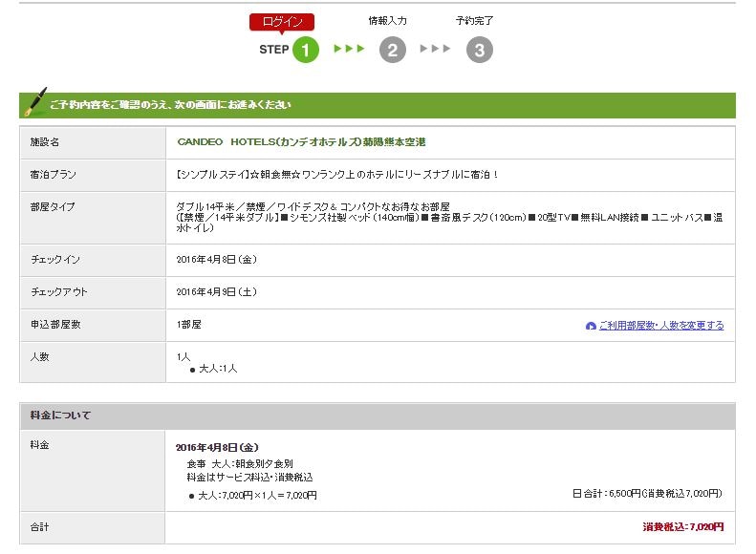Click the STEP label text
The width and height of the screenshot is (756, 554).
click(274, 50)
